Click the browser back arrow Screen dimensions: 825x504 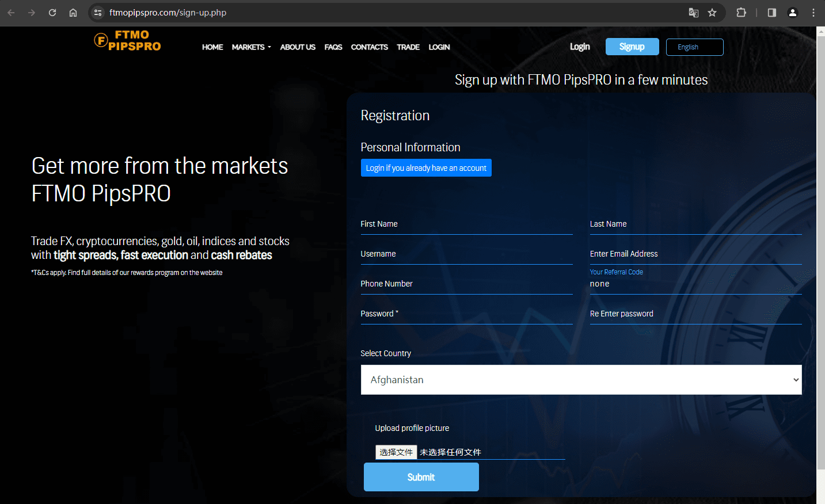coord(11,13)
